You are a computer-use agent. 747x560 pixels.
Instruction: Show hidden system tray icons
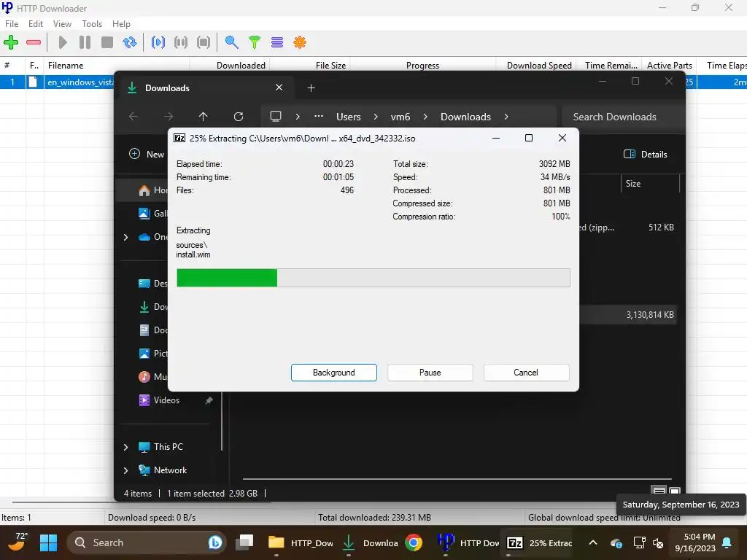(x=592, y=542)
